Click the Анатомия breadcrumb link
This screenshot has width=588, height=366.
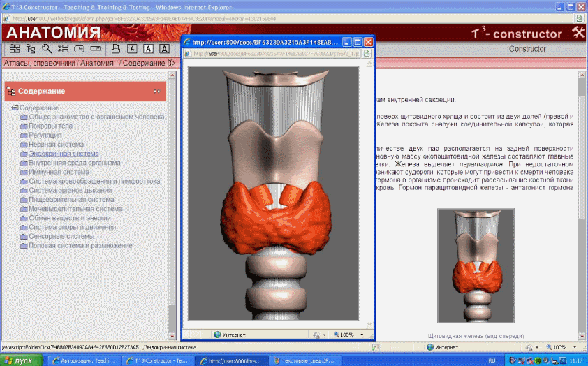pyautogui.click(x=96, y=64)
